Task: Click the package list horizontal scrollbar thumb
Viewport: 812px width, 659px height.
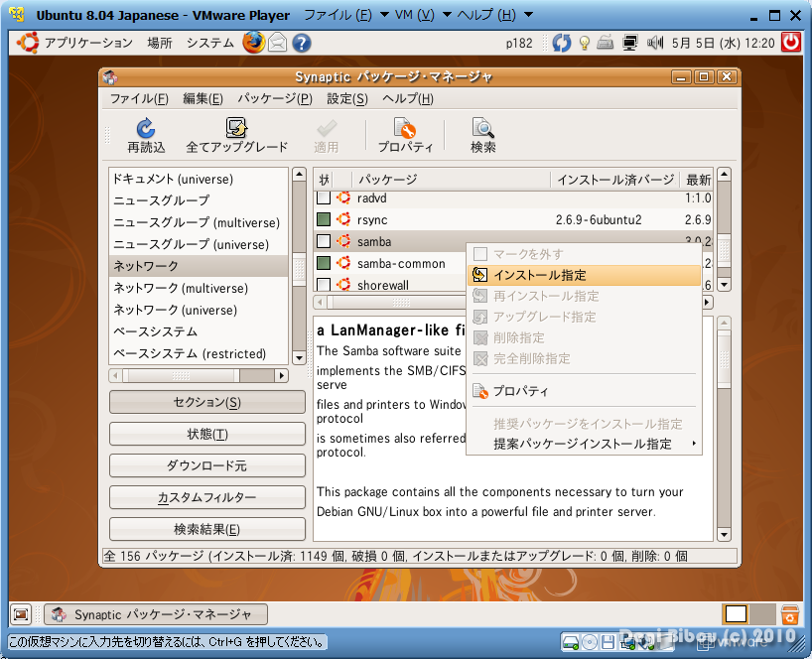Action: point(400,302)
